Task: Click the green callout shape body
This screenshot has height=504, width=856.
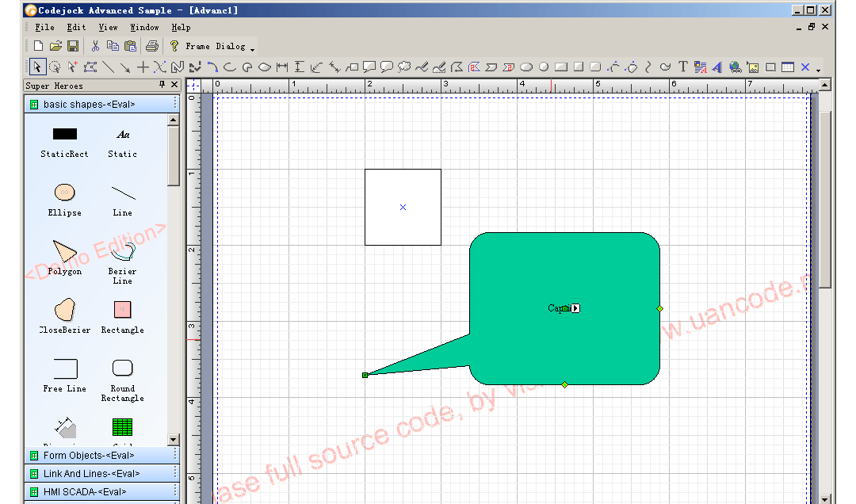Action: [x=564, y=308]
